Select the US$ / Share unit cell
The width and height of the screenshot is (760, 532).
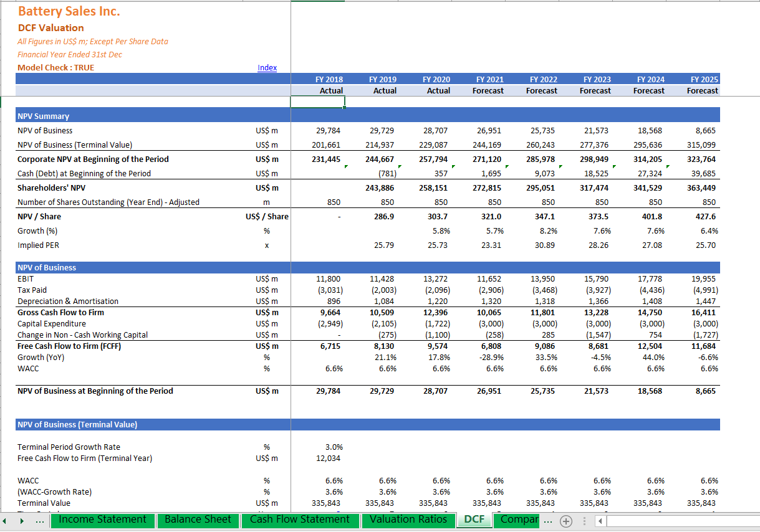(267, 217)
